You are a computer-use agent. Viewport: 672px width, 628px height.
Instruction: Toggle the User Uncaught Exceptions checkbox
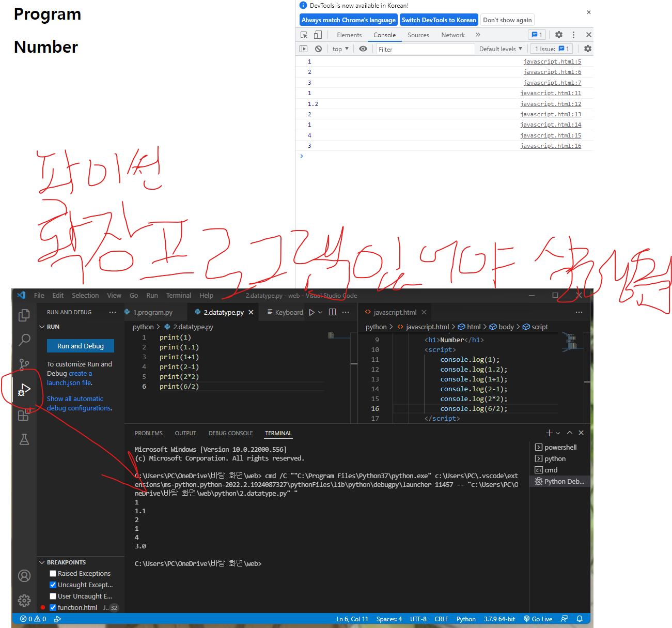53,596
